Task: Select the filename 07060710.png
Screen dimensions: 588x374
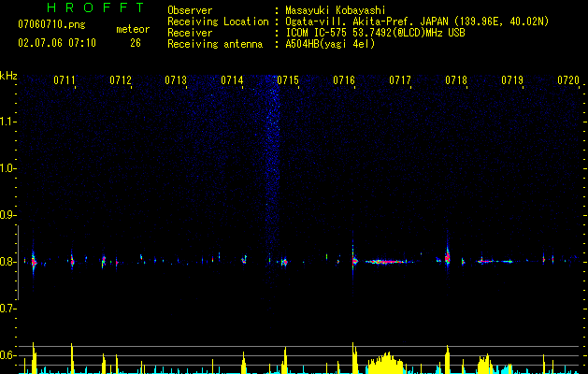Action: coord(51,24)
